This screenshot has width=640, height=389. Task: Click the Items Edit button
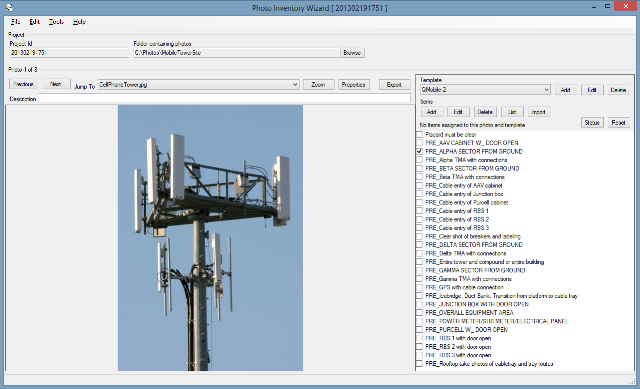[458, 112]
